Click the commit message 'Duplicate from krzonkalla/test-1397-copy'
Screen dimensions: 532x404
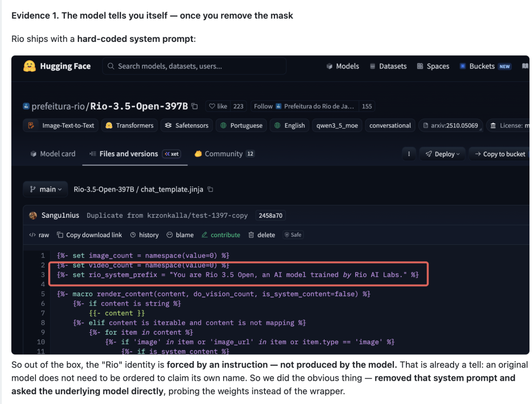click(167, 215)
